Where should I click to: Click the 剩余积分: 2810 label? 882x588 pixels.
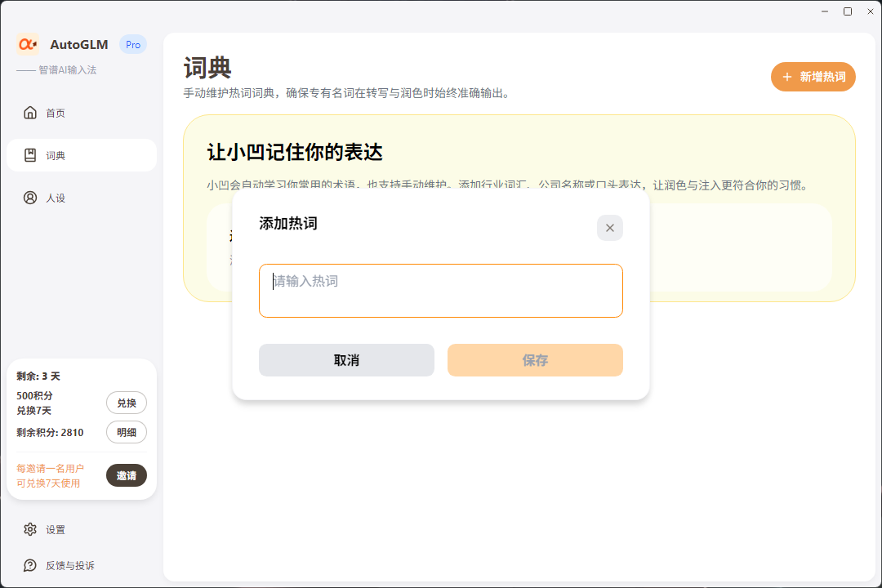click(x=50, y=432)
